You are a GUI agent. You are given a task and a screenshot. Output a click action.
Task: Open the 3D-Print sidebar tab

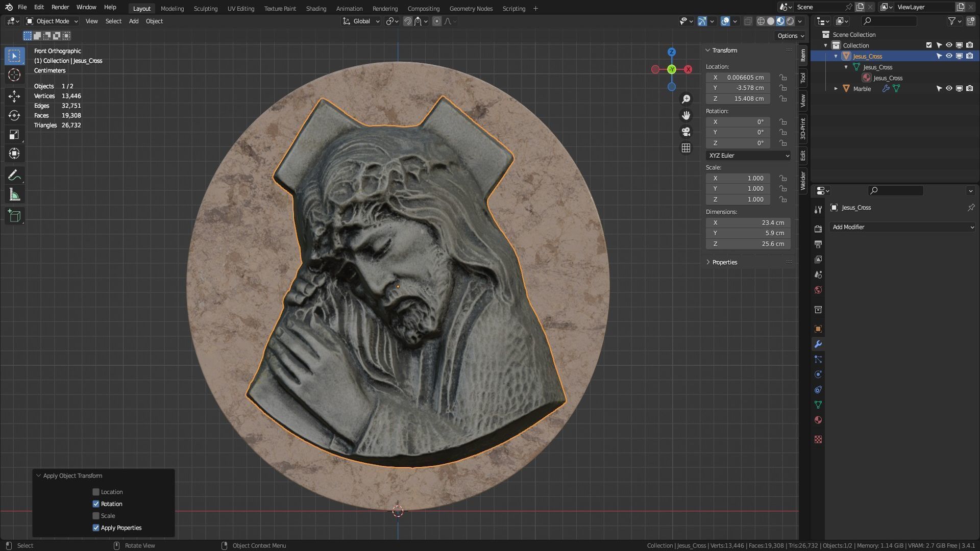point(803,129)
